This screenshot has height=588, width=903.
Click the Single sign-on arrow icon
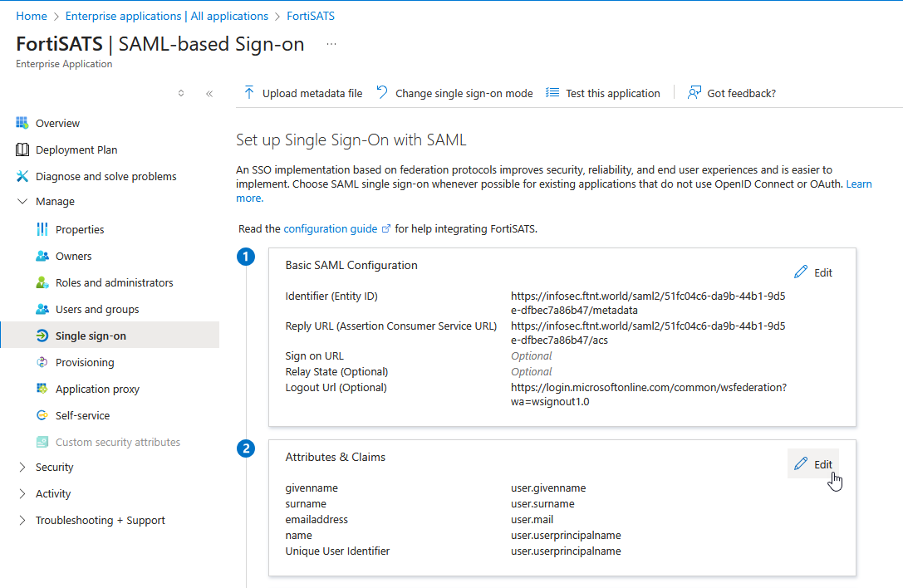[42, 336]
